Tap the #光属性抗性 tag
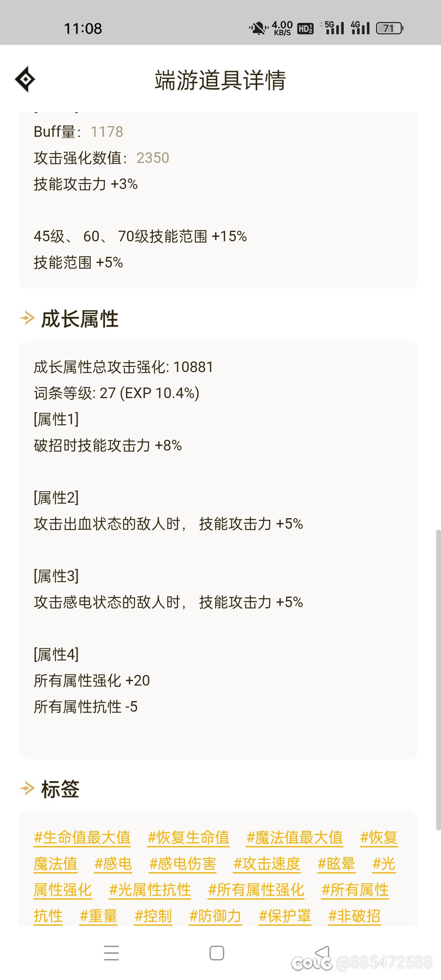Image resolution: width=441 pixels, height=980 pixels. coord(150,890)
